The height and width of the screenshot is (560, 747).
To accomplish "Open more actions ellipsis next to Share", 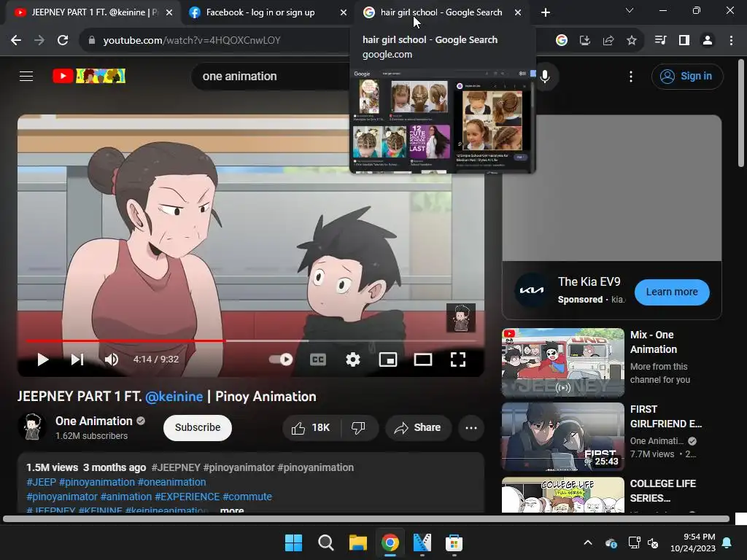I will [471, 427].
